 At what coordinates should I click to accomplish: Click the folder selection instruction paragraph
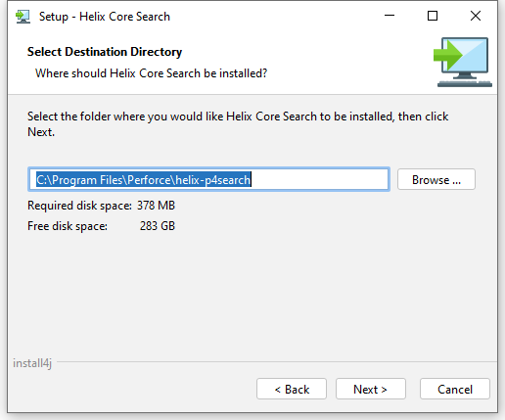click(x=238, y=124)
